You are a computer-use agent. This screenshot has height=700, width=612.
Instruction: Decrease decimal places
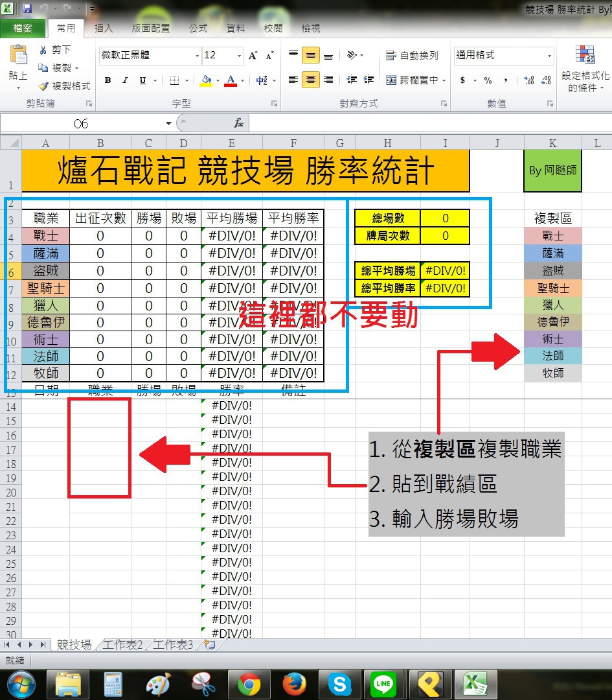coord(546,80)
